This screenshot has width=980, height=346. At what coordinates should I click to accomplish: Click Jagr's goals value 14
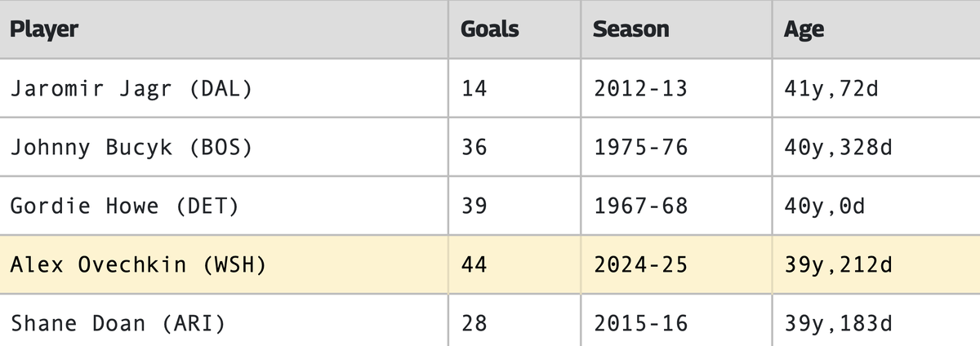pos(474,88)
